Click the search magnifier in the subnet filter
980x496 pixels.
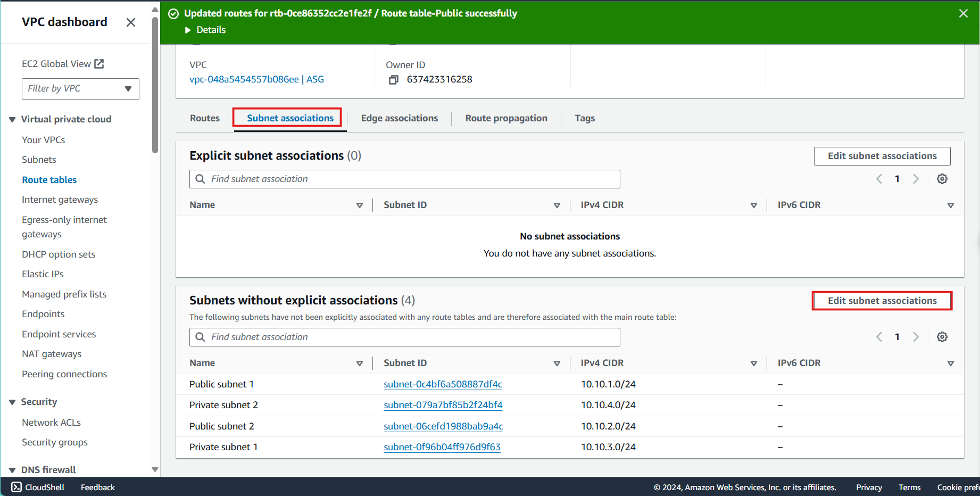pyautogui.click(x=200, y=179)
